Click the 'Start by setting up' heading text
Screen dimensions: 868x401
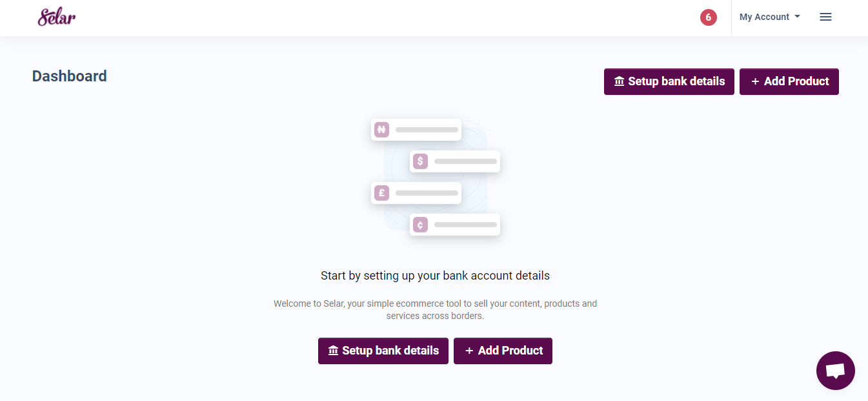click(435, 276)
